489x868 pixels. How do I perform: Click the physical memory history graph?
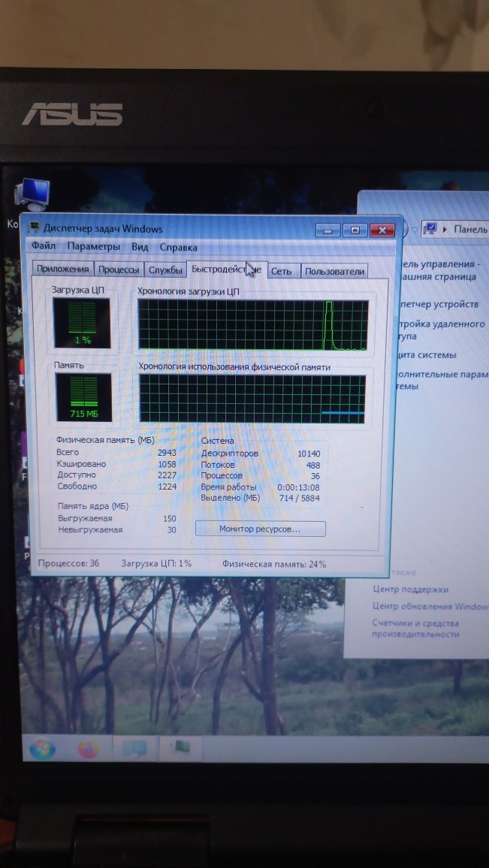tap(252, 399)
